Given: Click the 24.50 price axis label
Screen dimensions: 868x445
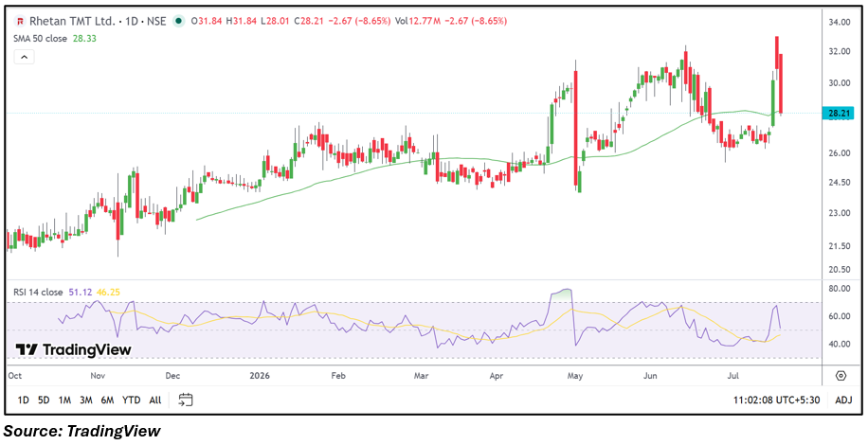Looking at the screenshot, I should click(840, 183).
